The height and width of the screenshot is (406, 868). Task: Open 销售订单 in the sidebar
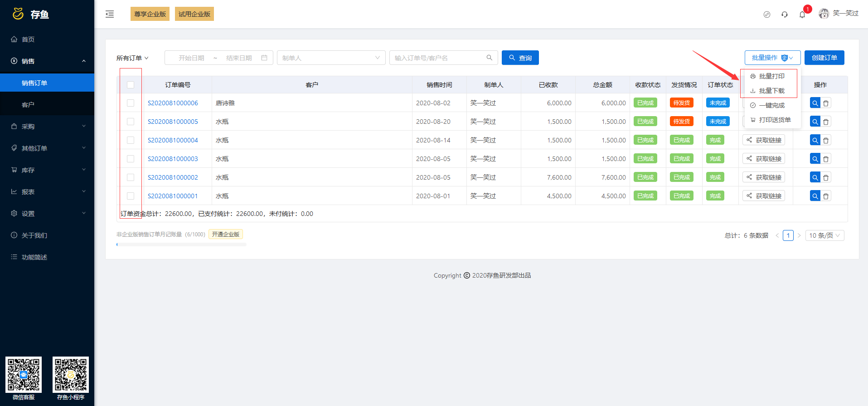pos(47,83)
